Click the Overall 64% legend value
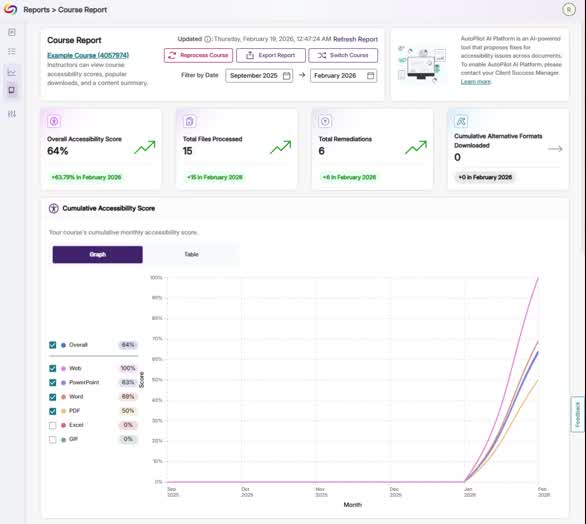Image resolution: width=586 pixels, height=524 pixels. coord(128,345)
